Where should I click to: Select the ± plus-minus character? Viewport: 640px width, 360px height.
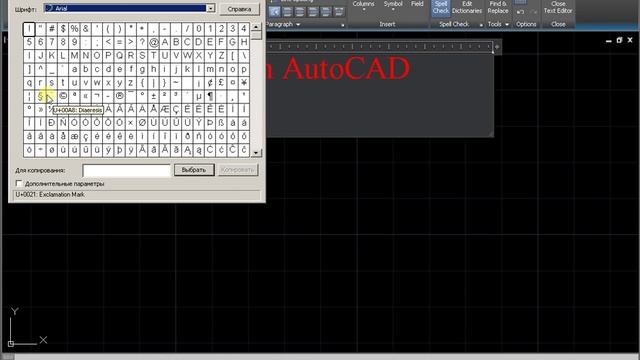coord(153,96)
